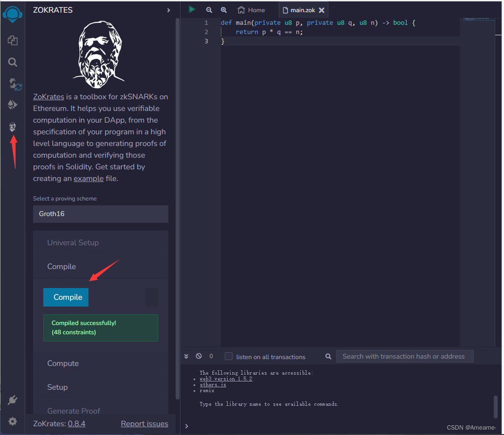Zoom out the editor font

(x=209, y=10)
